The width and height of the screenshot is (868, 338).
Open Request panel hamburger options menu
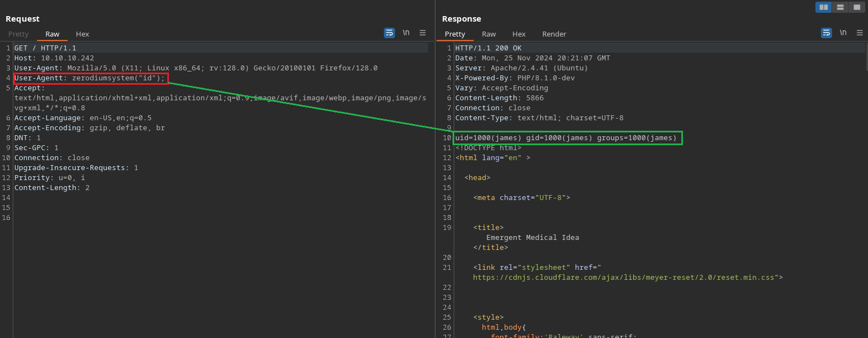pyautogui.click(x=423, y=33)
